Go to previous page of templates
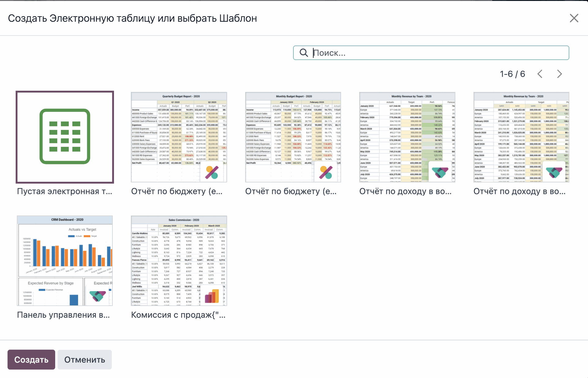Screen dimensions: 588x378 (540, 74)
